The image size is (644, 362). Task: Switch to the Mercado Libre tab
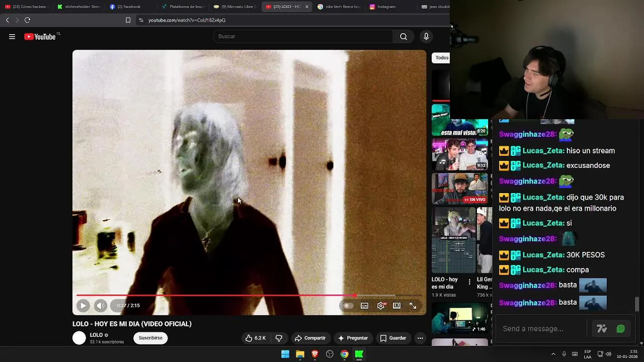234,7
